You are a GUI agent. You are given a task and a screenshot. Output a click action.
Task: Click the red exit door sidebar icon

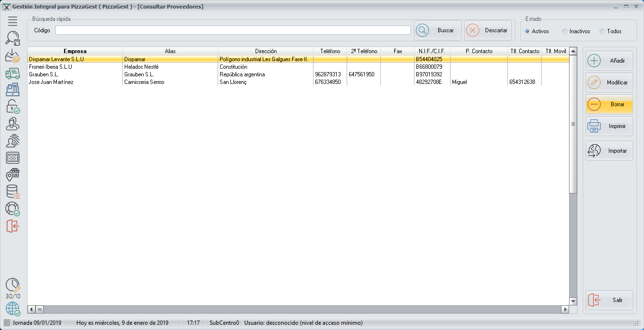(x=13, y=226)
